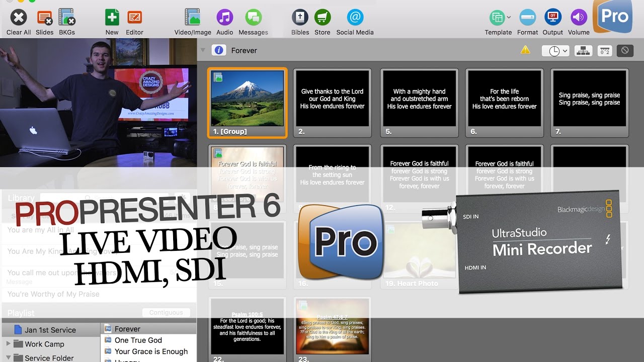
Task: Open the Volume control
Action: [x=579, y=18]
